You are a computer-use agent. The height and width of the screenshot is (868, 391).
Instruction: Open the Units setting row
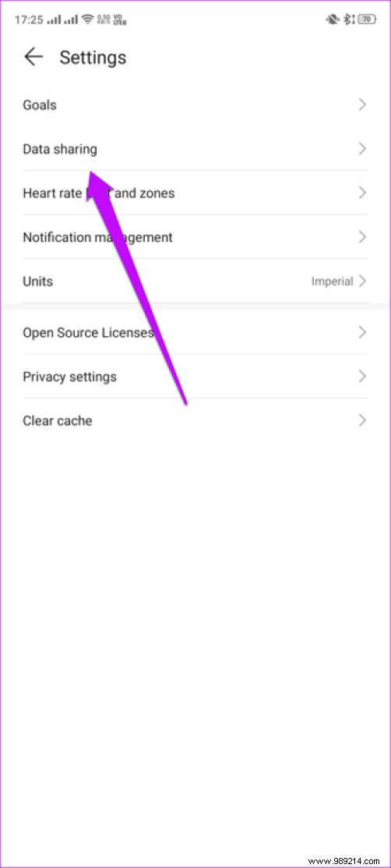point(195,282)
